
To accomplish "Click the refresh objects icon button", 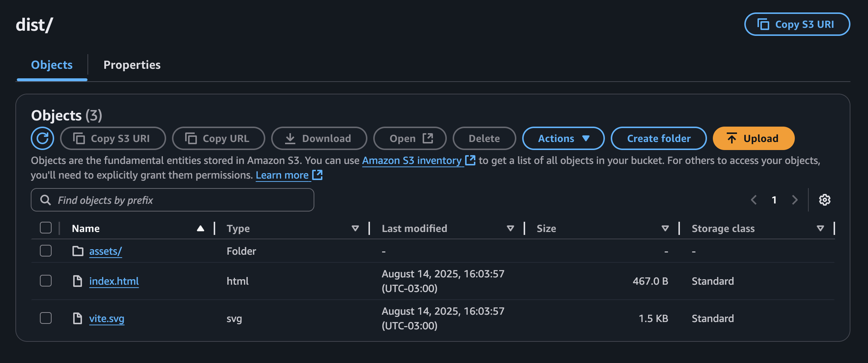I will click(x=42, y=138).
